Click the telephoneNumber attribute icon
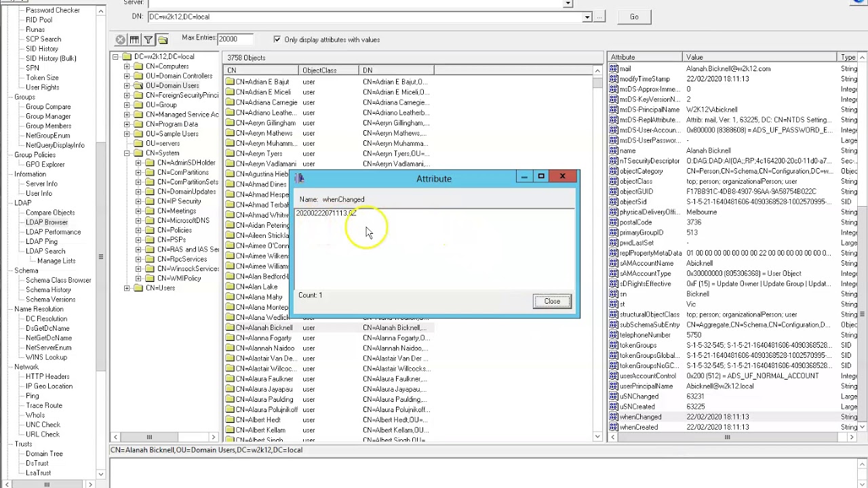The image size is (868, 488). tap(614, 335)
